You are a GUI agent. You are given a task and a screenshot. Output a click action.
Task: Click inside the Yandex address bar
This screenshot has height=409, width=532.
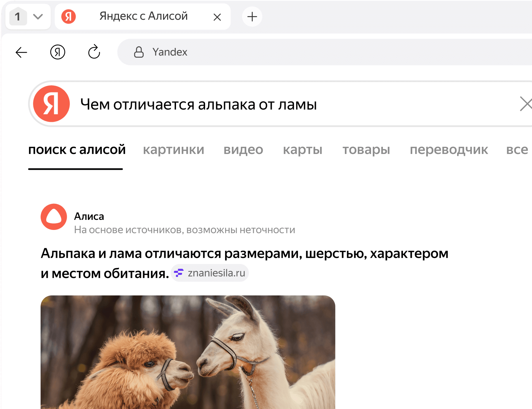point(251,52)
